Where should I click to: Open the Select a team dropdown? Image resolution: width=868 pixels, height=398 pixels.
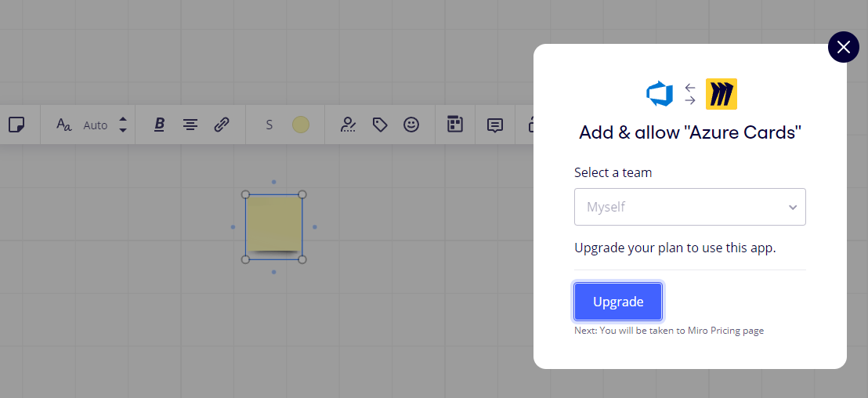[x=689, y=207]
